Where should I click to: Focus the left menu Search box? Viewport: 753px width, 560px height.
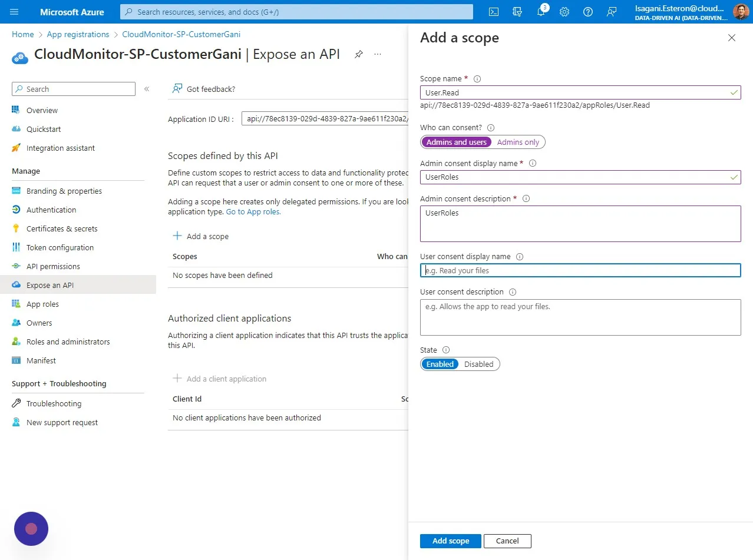pyautogui.click(x=74, y=89)
